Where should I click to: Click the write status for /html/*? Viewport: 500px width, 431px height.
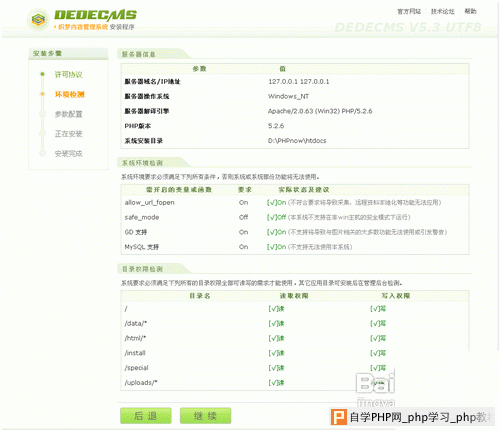tap(378, 338)
